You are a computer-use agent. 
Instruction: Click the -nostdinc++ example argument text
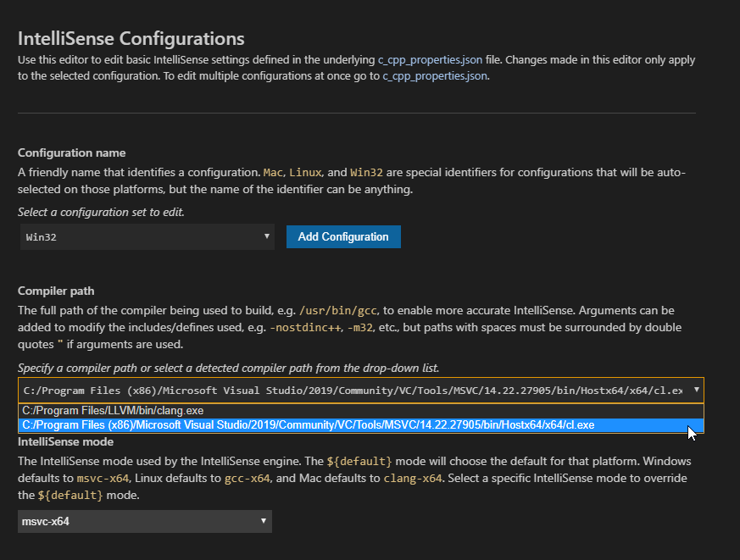click(305, 327)
